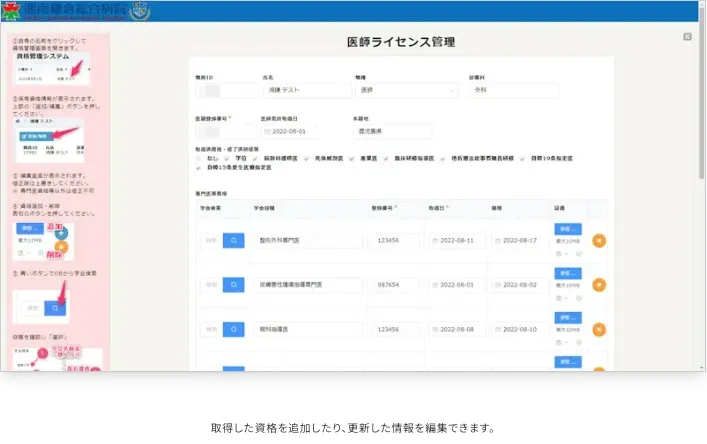Toggle the checkbox right after 臨床研修指導医
The width and height of the screenshot is (707, 444).
tap(443, 159)
